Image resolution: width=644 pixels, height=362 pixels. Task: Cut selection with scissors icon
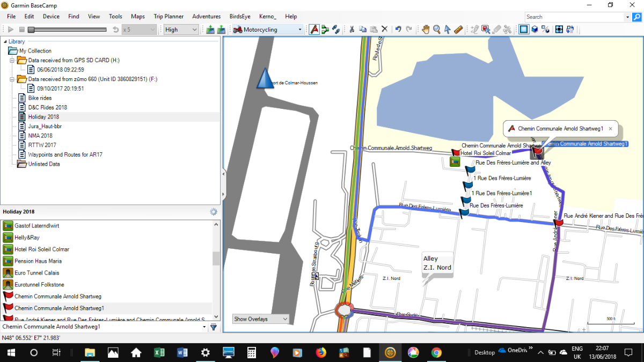(x=352, y=29)
